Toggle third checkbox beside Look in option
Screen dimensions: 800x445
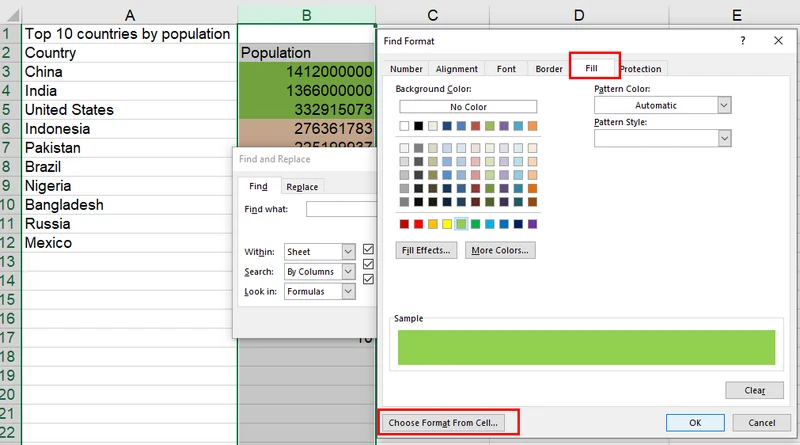(x=368, y=279)
